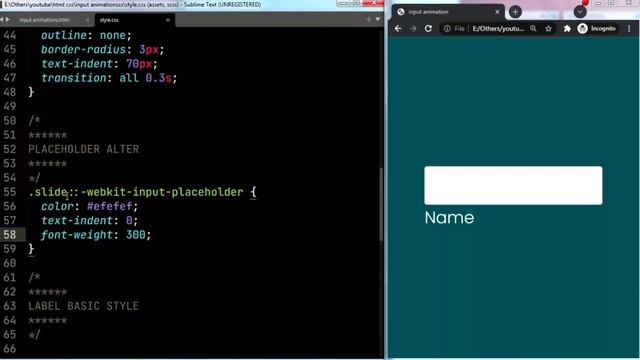This screenshot has height=360, width=640.
Task: Click the Chrome back arrow
Action: click(398, 29)
